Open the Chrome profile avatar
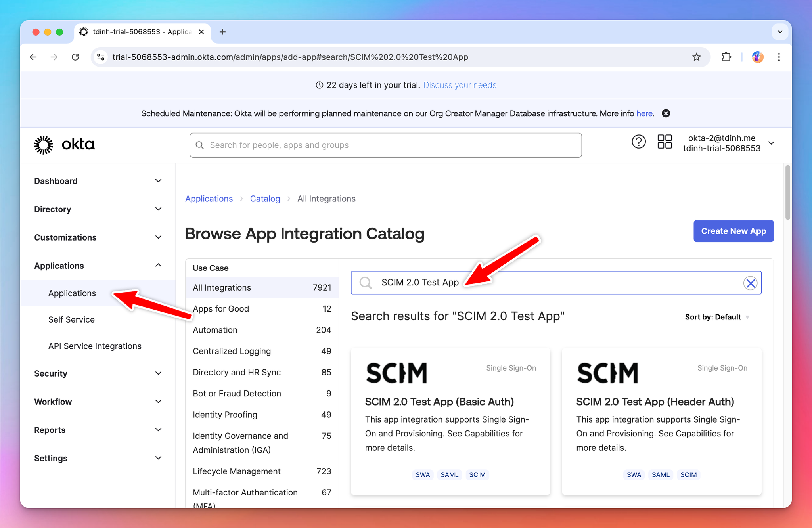This screenshot has width=812, height=528. (x=758, y=57)
